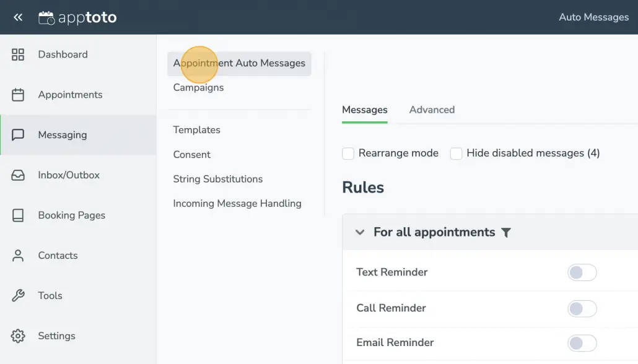Enable Rearrange mode

click(x=348, y=153)
